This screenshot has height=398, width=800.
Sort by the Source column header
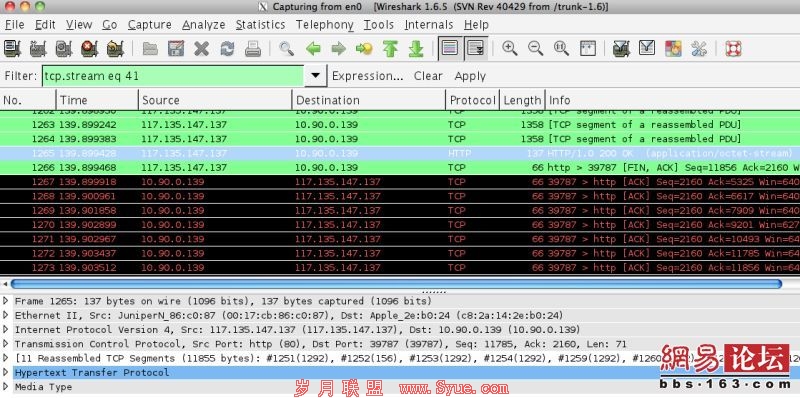pyautogui.click(x=215, y=100)
